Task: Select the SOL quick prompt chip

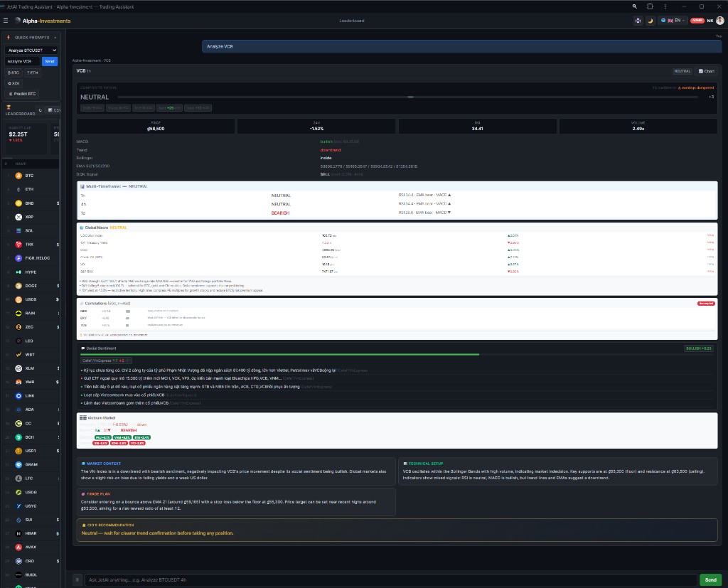Action: pyautogui.click(x=14, y=84)
